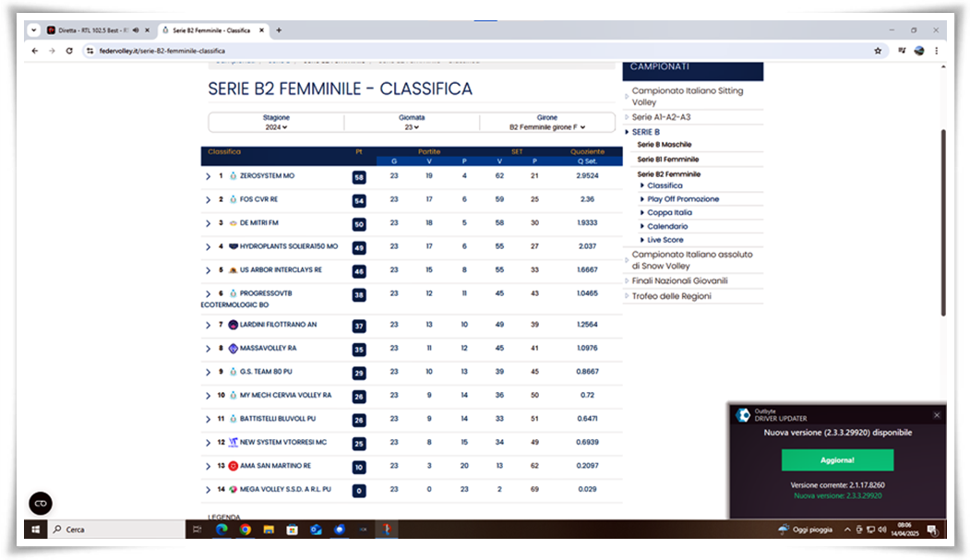Expand the FOS CVR RE row
The width and height of the screenshot is (970, 560).
coord(208,199)
